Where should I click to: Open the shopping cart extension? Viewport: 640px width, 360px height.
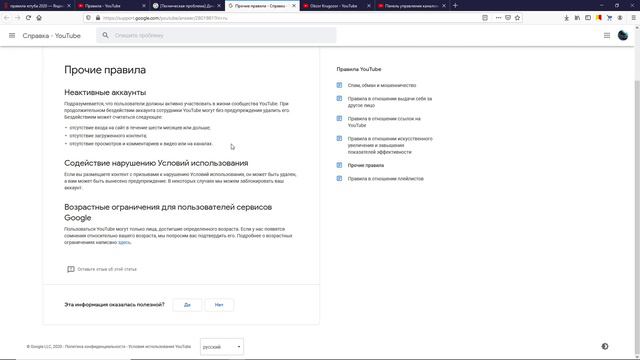click(609, 18)
